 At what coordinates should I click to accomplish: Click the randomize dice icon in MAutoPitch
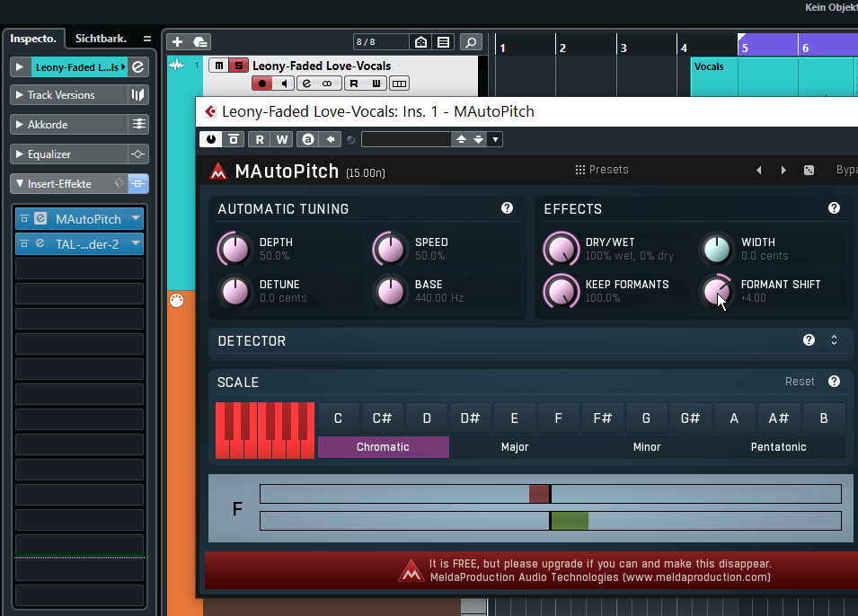809,171
